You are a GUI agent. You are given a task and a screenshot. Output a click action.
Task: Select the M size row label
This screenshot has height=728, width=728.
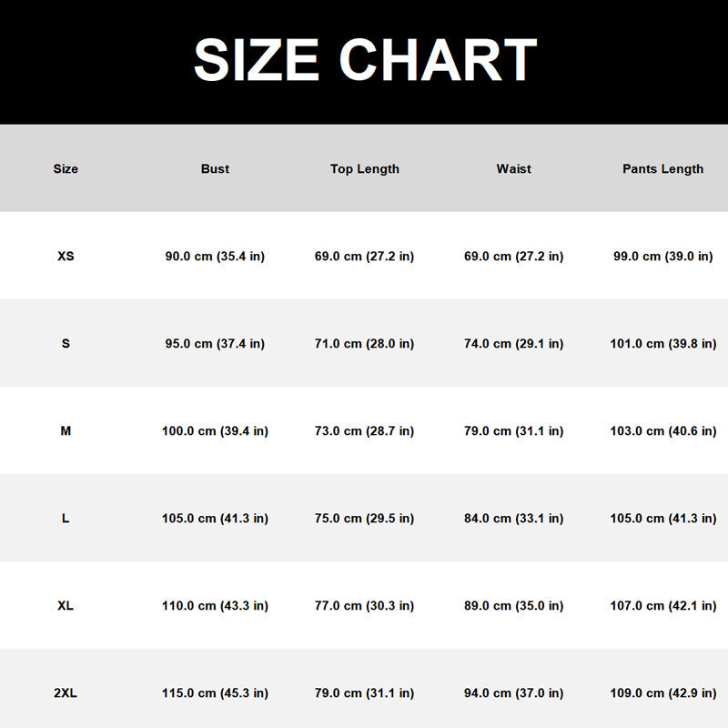point(66,430)
